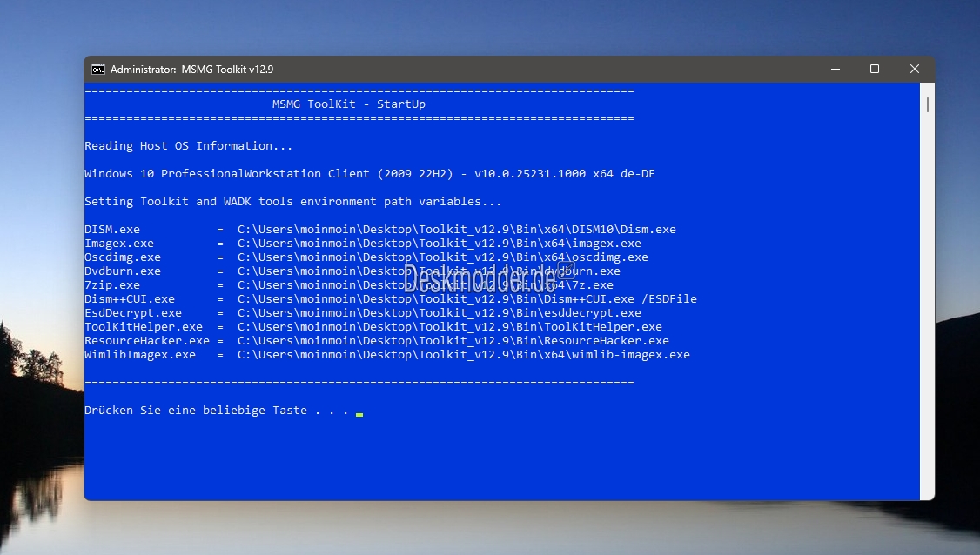Click the x64\oscdimg.exe path
The height and width of the screenshot is (555, 980).
pos(442,257)
